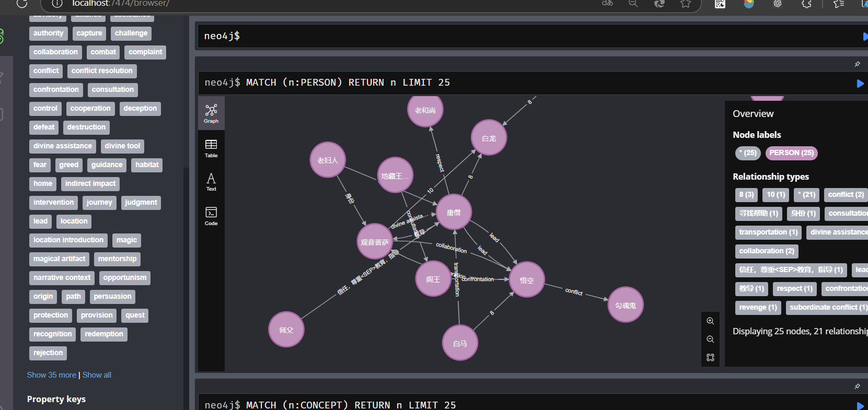
Task: Focus the top neo4j$ query editor
Action: [x=523, y=36]
